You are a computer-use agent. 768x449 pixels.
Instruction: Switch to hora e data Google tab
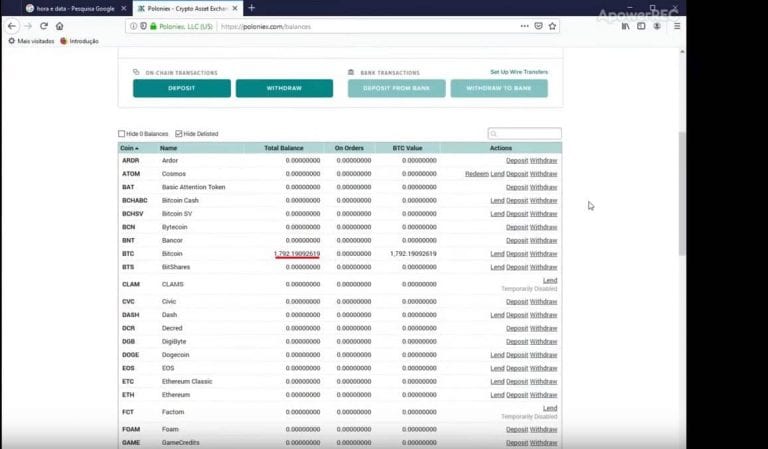point(76,8)
